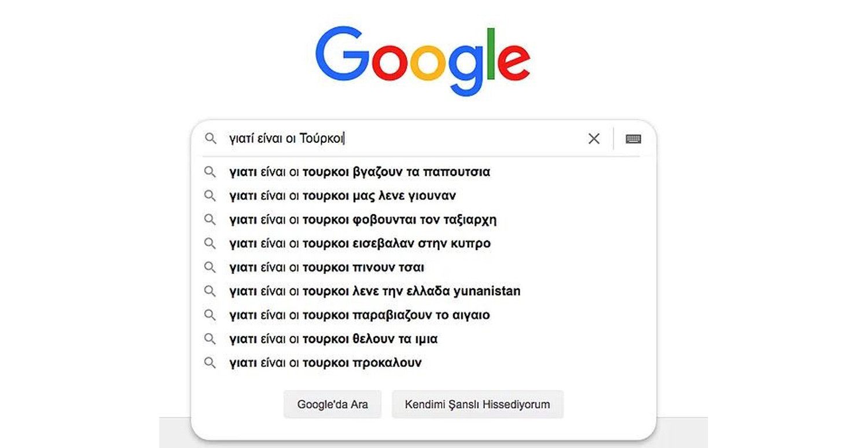Click the X to clear the search query
The width and height of the screenshot is (868, 448).
pos(594,139)
